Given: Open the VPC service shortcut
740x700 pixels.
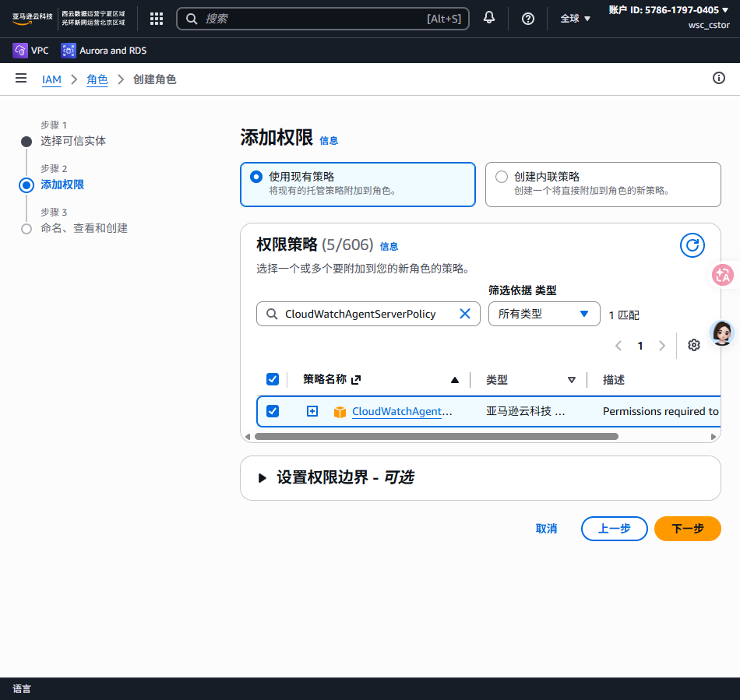Looking at the screenshot, I should 30,51.
